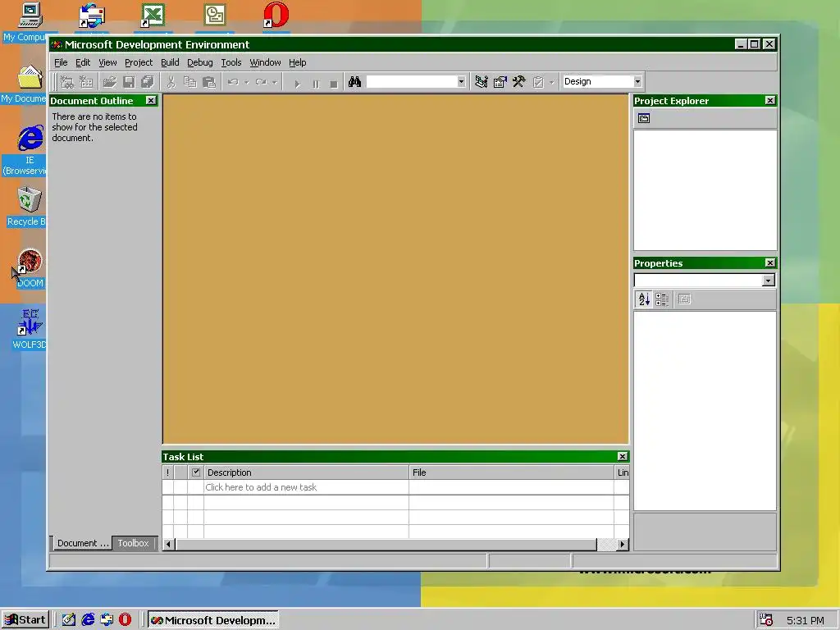Close the Document Outline panel
Viewport: 840px width, 630px height.
(x=151, y=101)
